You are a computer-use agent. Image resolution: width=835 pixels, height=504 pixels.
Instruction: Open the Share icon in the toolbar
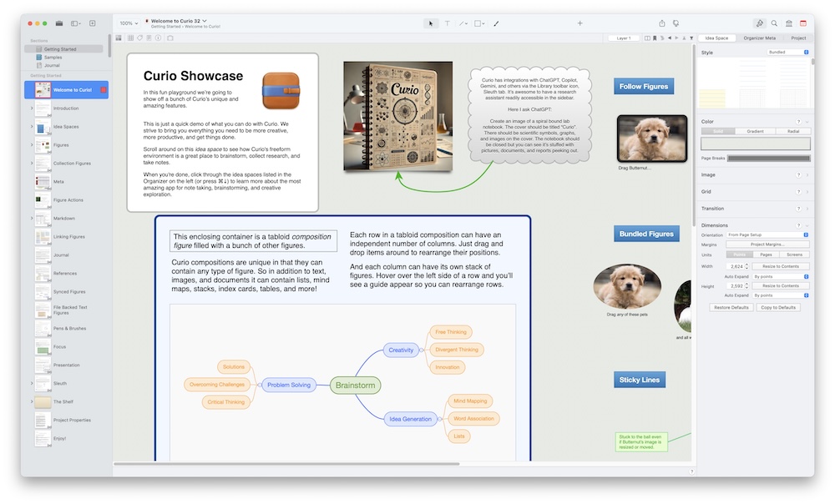coord(660,23)
